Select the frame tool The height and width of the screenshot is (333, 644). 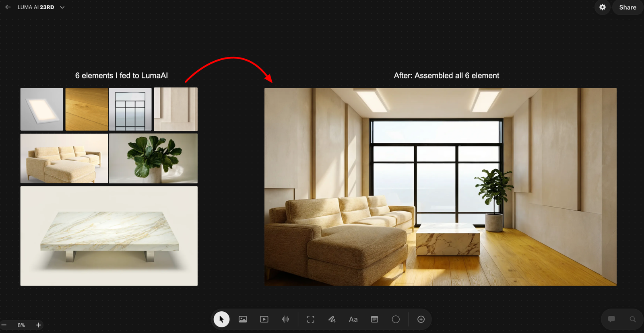tap(311, 319)
